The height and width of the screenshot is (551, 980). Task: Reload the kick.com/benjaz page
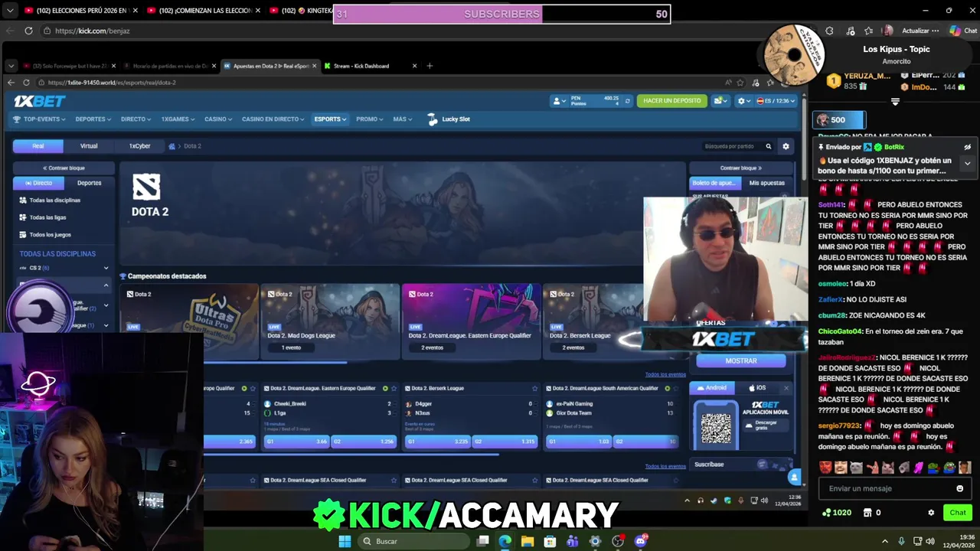coord(28,31)
